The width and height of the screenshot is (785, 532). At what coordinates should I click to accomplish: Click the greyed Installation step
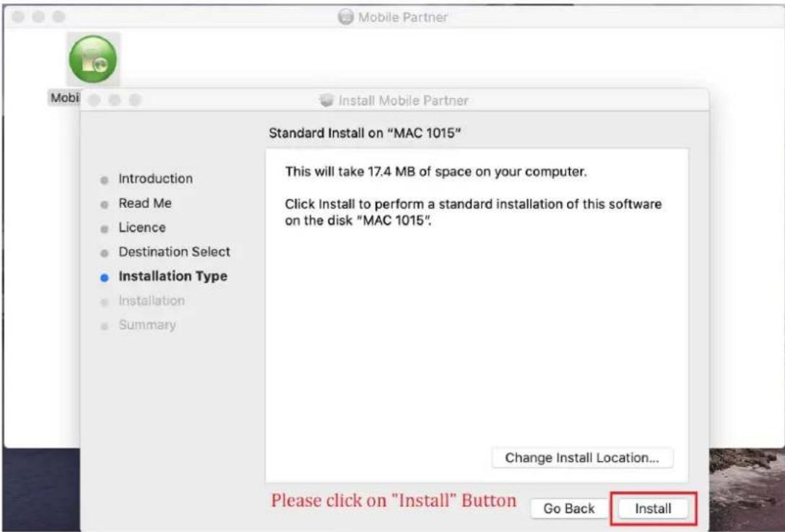click(x=151, y=301)
